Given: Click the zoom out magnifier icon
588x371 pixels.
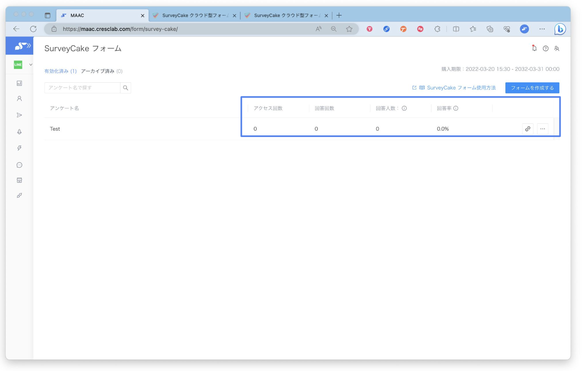Looking at the screenshot, I should point(334,29).
